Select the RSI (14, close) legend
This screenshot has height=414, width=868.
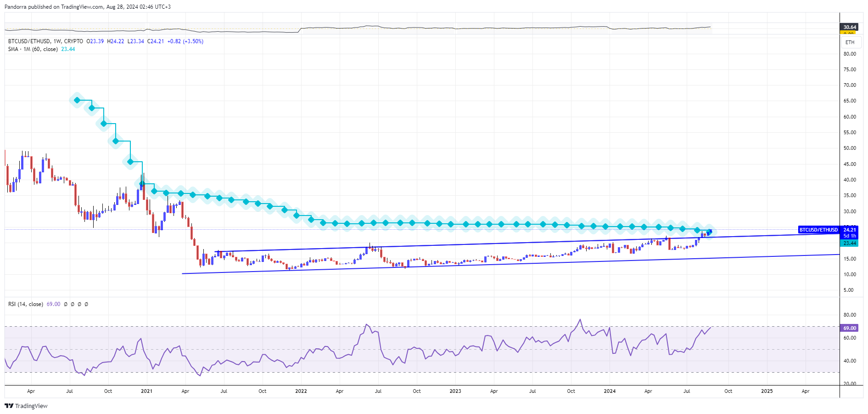pyautogui.click(x=26, y=304)
